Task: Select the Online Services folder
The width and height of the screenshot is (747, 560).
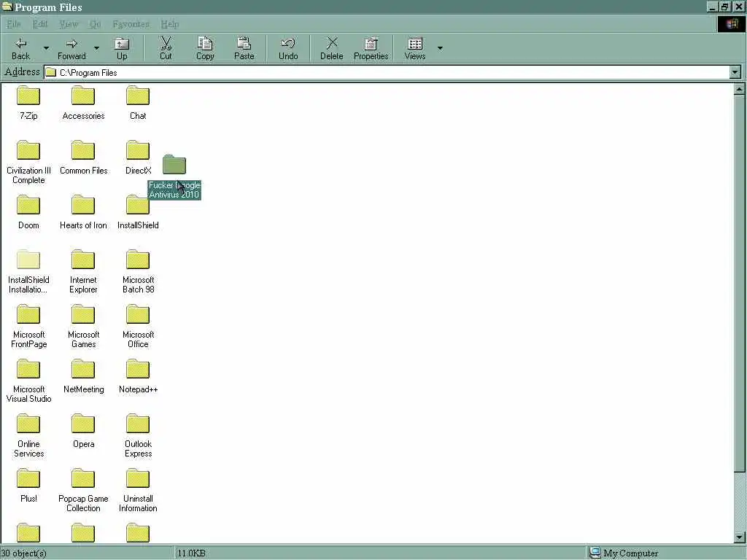Action: [x=28, y=436]
